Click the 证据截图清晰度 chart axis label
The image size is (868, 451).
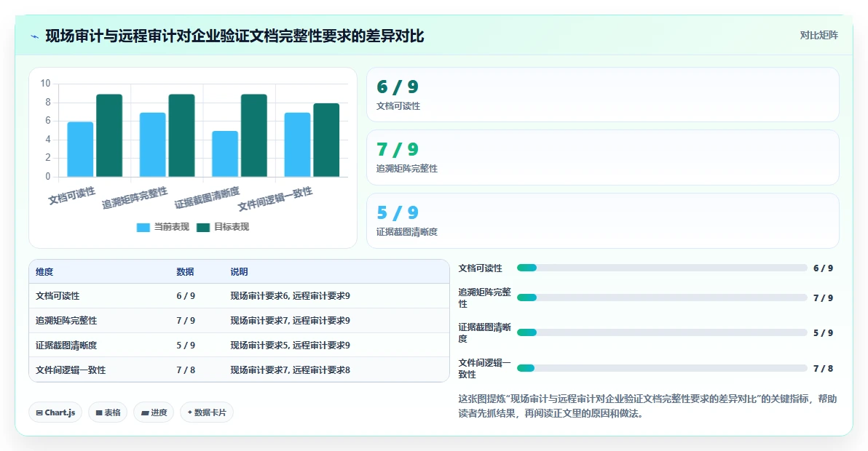pyautogui.click(x=207, y=198)
